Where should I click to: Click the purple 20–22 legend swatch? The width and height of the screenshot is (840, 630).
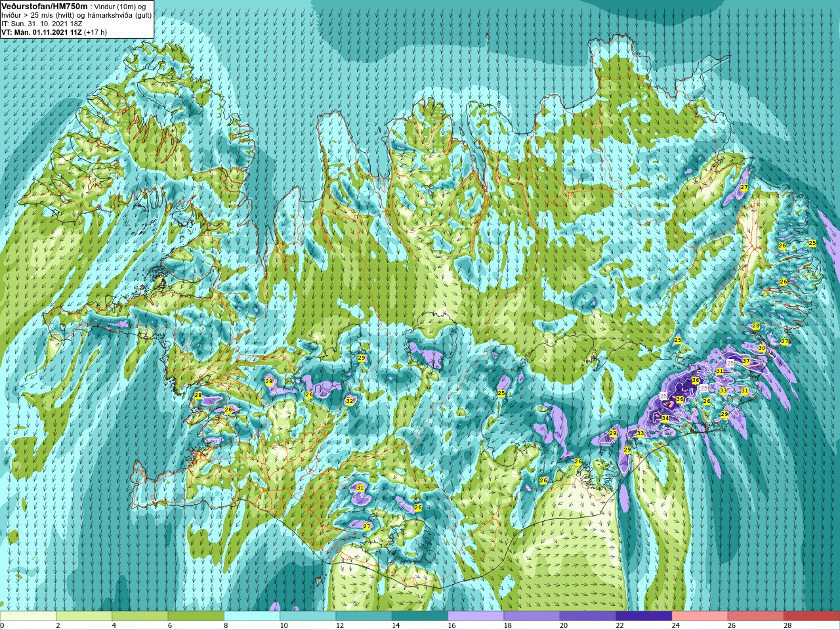tap(588, 616)
